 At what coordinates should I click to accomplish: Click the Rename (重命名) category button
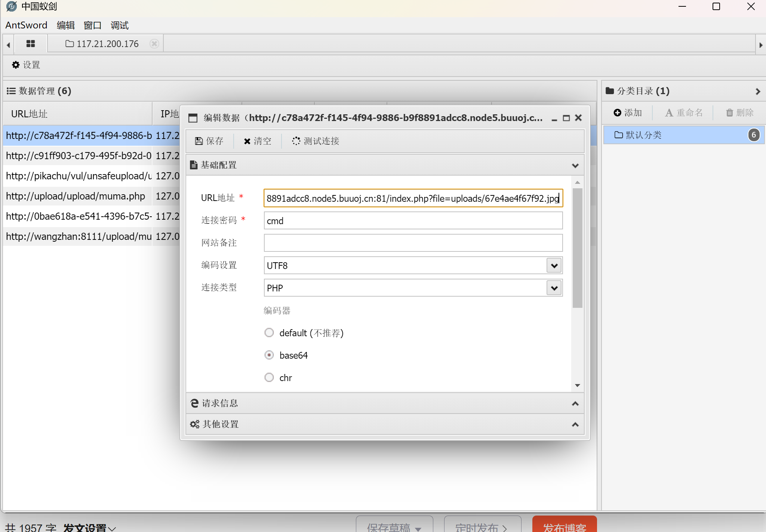pos(684,112)
